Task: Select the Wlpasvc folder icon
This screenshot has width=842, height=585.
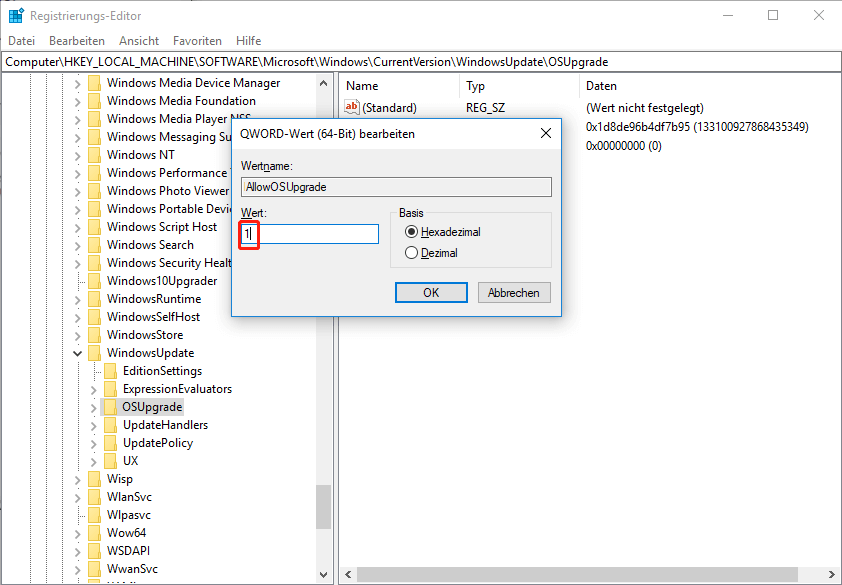Action: point(95,515)
